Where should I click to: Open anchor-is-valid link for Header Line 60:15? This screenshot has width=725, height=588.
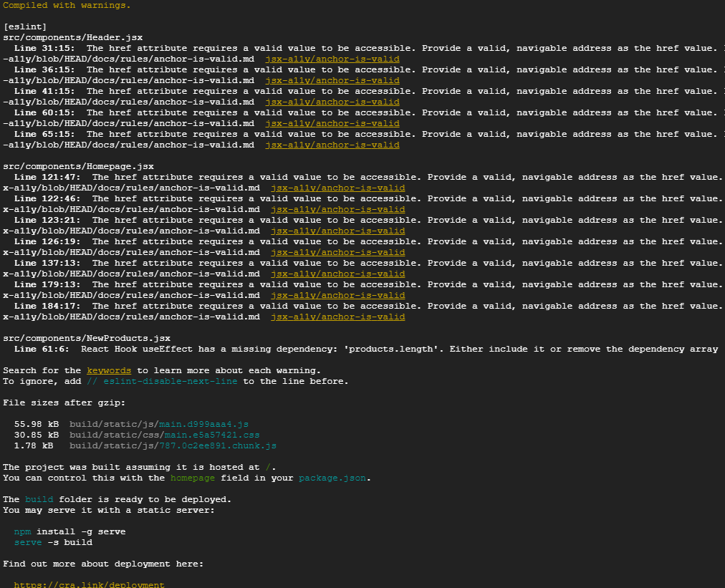point(332,123)
